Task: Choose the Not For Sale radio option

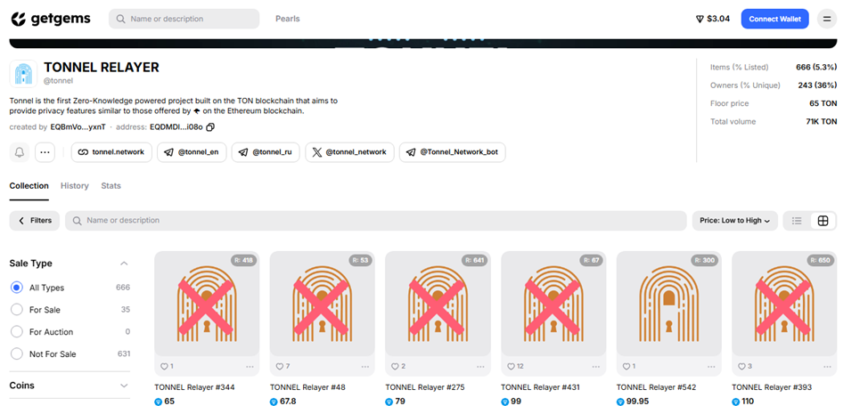Action: 17,353
